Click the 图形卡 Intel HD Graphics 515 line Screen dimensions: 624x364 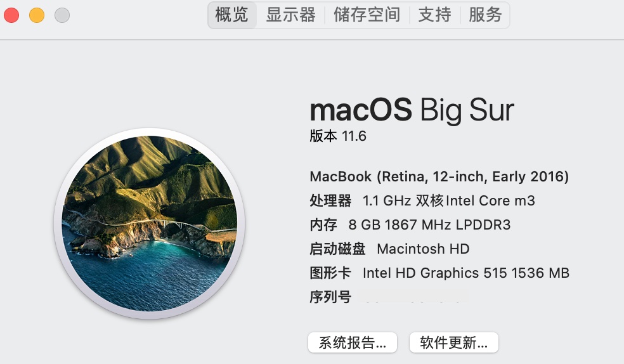(439, 273)
